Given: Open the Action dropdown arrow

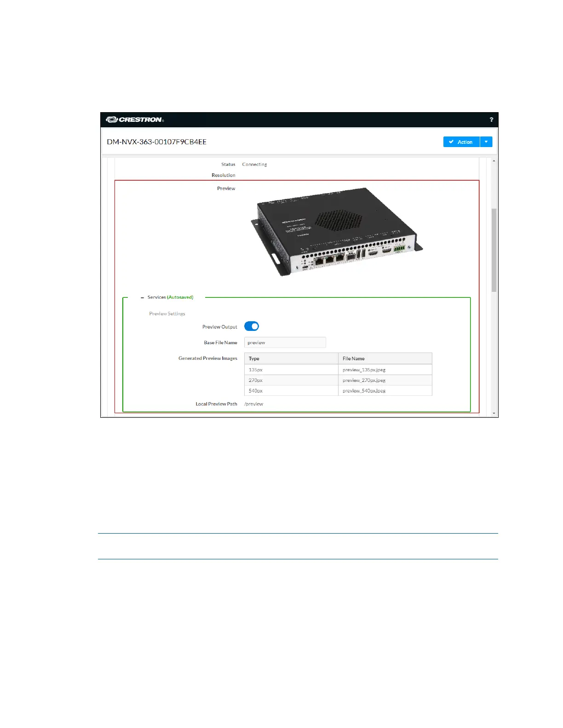Looking at the screenshot, I should click(486, 142).
